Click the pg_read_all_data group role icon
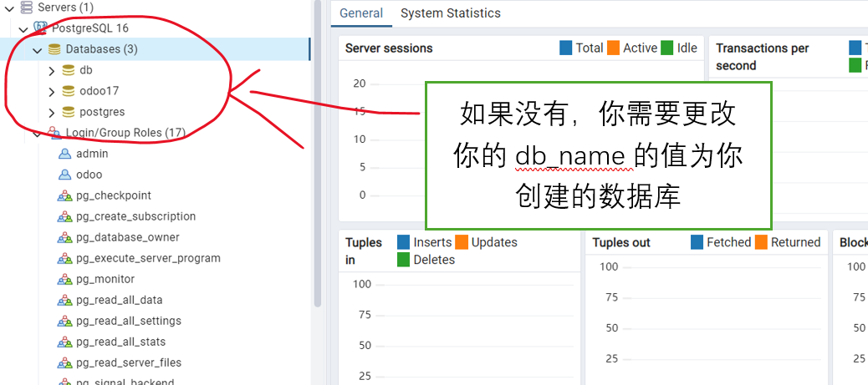Viewport: 868px width, 385px height. (64, 301)
